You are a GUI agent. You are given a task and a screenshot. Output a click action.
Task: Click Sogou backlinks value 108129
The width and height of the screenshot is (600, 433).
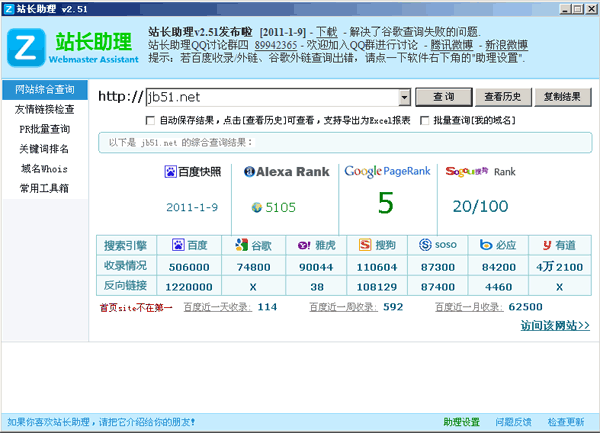pos(377,287)
